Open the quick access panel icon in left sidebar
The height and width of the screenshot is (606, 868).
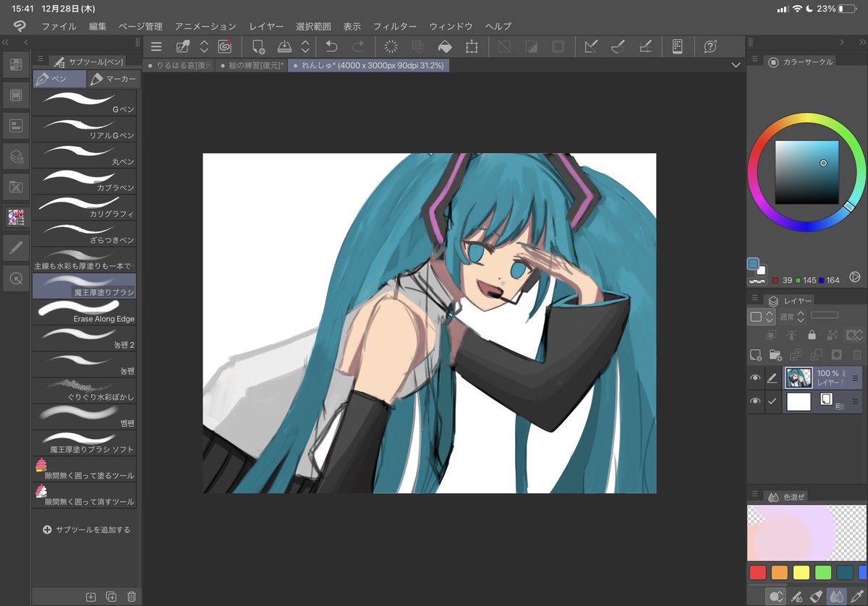(15, 65)
